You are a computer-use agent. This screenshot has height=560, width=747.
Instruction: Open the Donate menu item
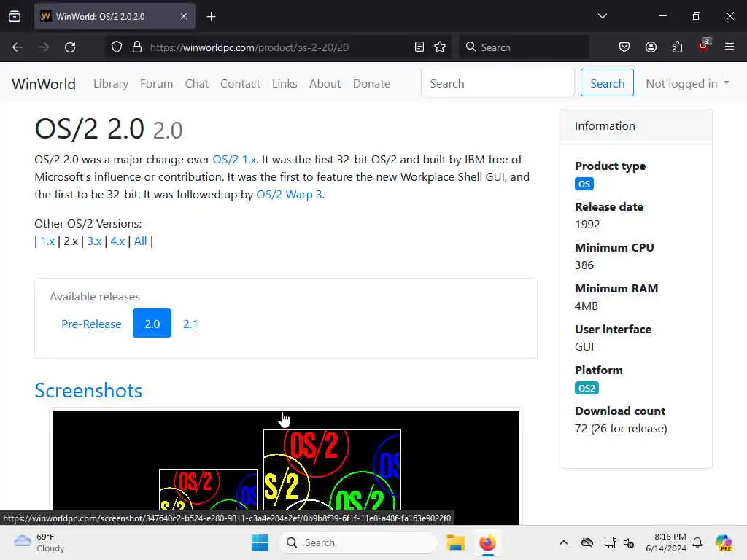(x=371, y=83)
